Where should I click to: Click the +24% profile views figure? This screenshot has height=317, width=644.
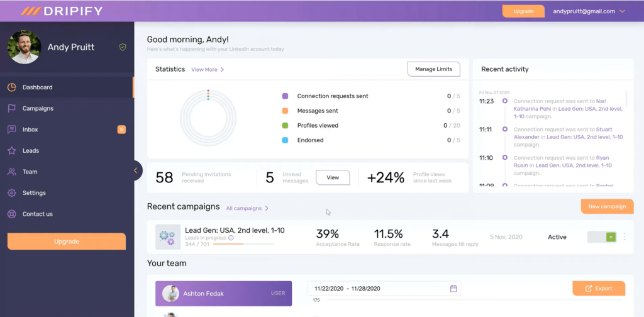[x=386, y=177]
